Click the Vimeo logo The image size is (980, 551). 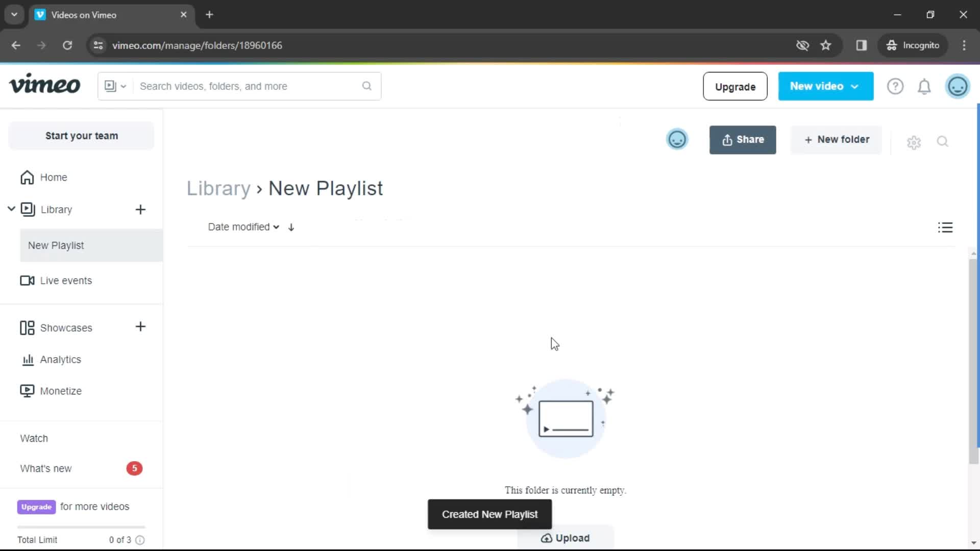[45, 84]
